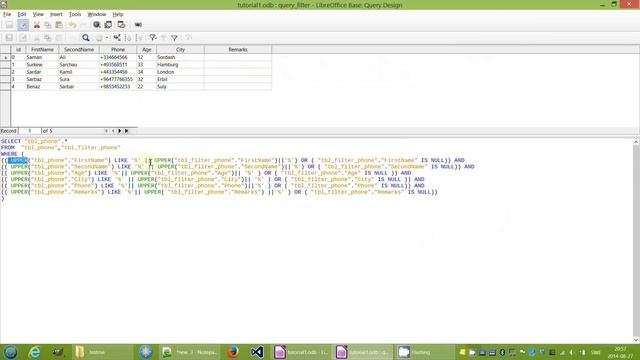The height and width of the screenshot is (360, 640).
Task: Open the Insert menu
Action: click(56, 14)
